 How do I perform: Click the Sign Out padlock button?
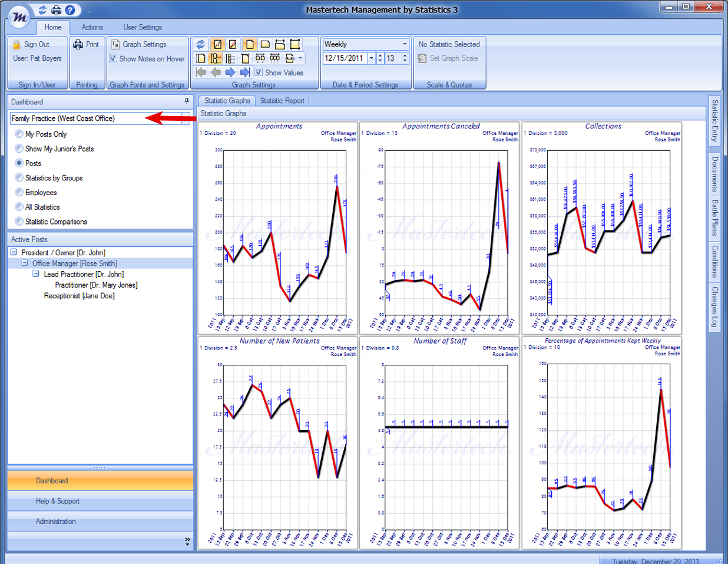(x=31, y=44)
